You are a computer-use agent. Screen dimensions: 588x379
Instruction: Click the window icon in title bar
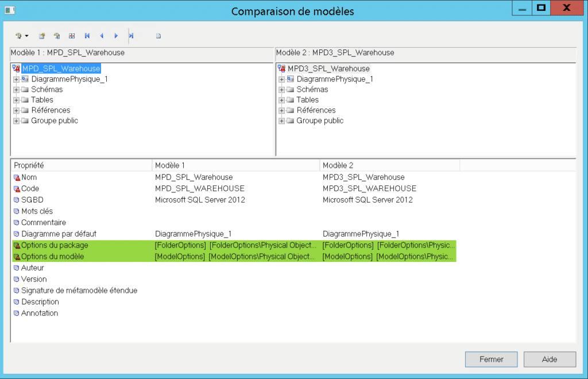coord(10,10)
